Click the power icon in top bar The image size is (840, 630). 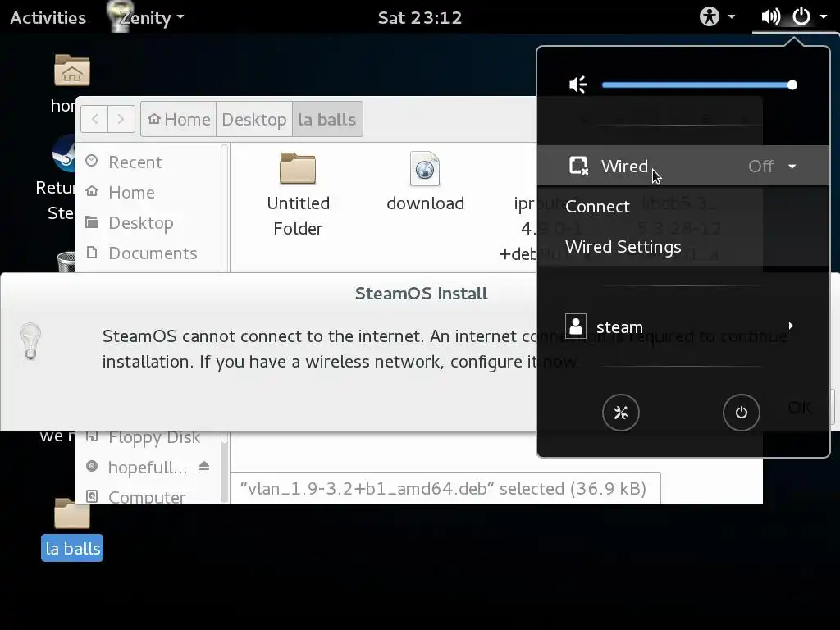pos(801,16)
